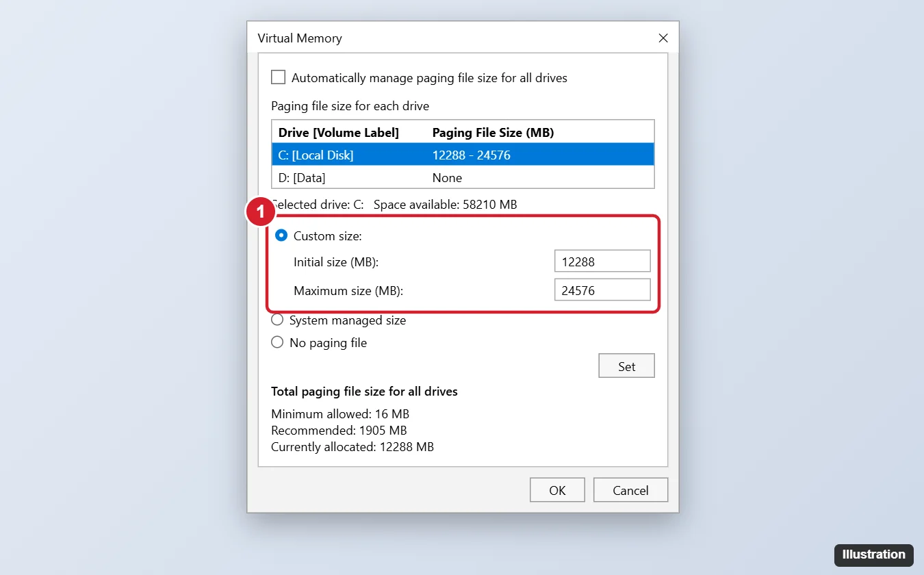Click the Selected drive: C: text

(x=318, y=204)
